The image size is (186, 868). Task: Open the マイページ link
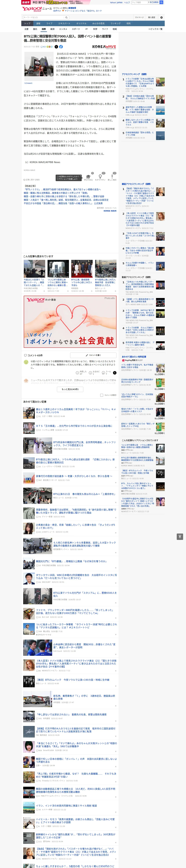coord(139,18)
